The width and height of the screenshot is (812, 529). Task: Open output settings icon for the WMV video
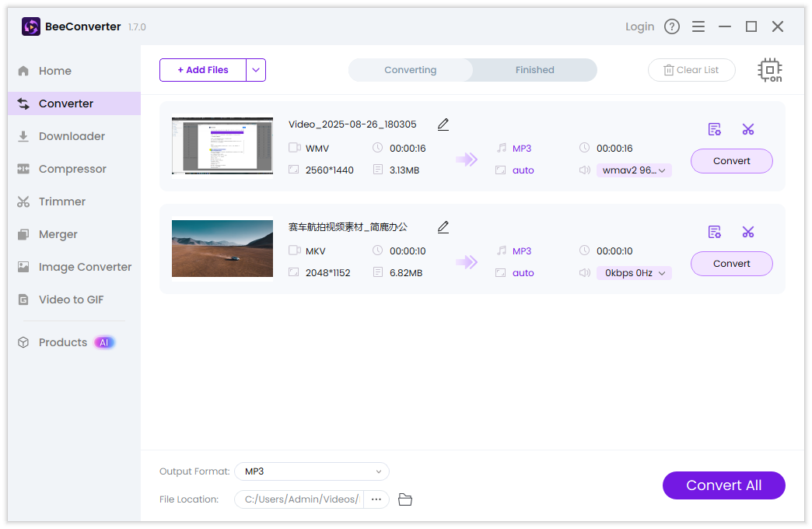pos(714,129)
